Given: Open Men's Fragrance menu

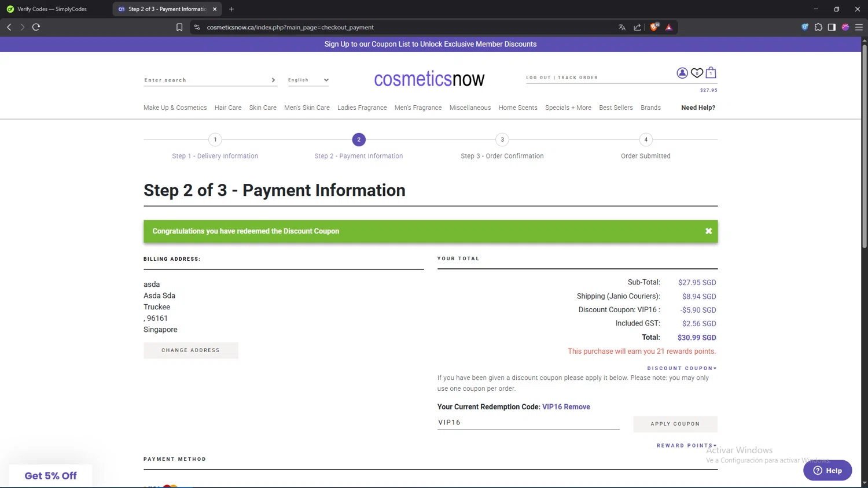Looking at the screenshot, I should coord(418,108).
